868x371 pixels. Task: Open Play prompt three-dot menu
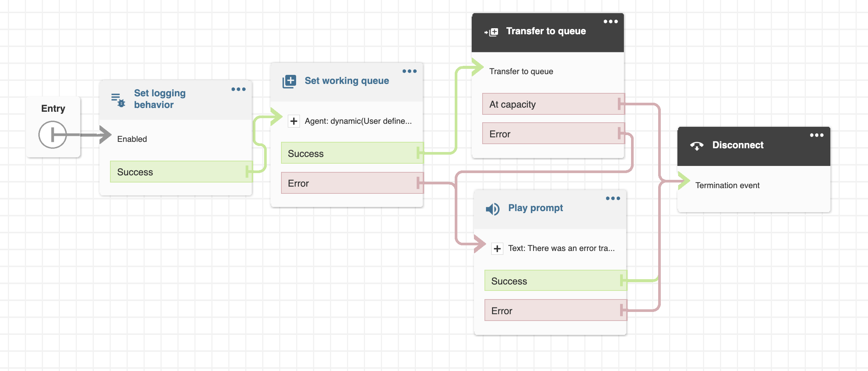point(613,199)
